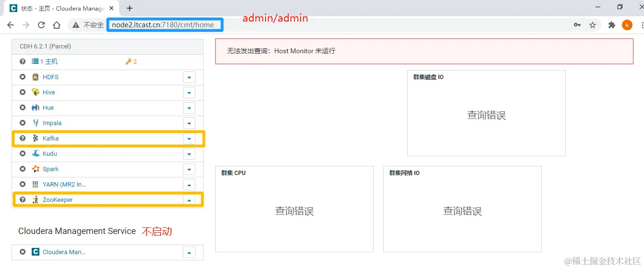Open the 1 主机 hosts link
The image size is (644, 269).
coord(49,61)
